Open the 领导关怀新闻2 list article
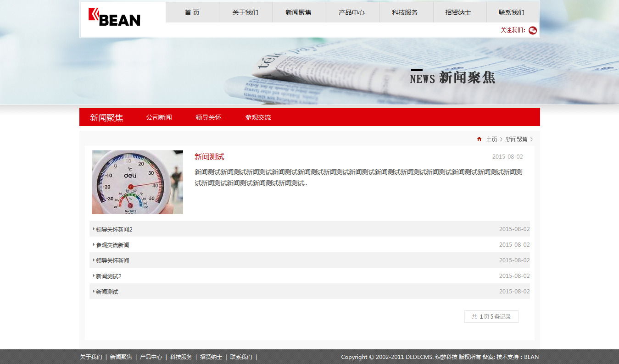The image size is (619, 364). [114, 229]
